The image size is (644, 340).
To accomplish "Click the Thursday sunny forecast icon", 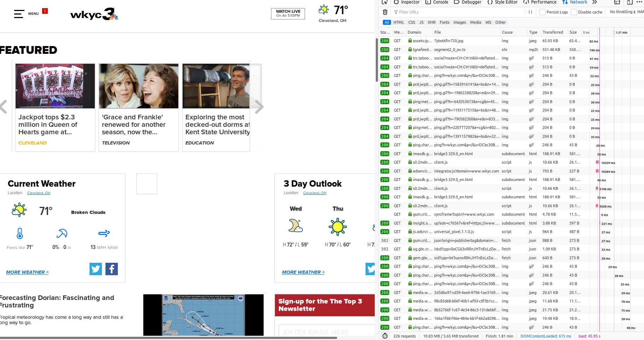I will [x=338, y=227].
